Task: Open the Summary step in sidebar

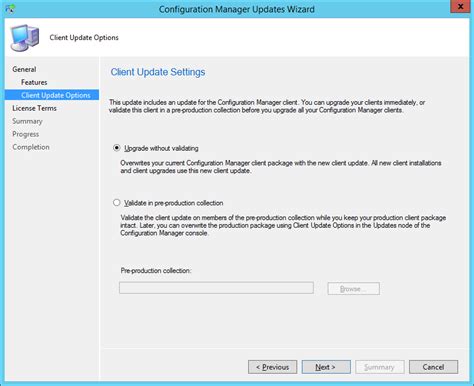Action: (27, 121)
